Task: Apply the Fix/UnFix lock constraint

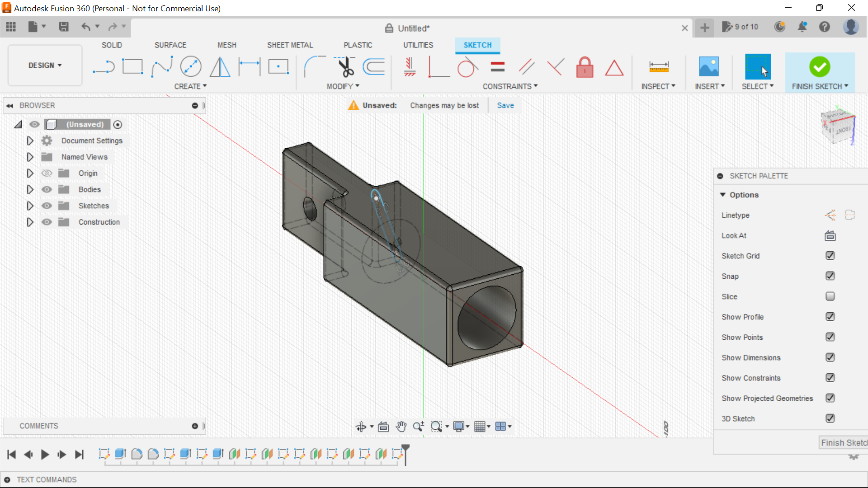Action: coord(585,67)
